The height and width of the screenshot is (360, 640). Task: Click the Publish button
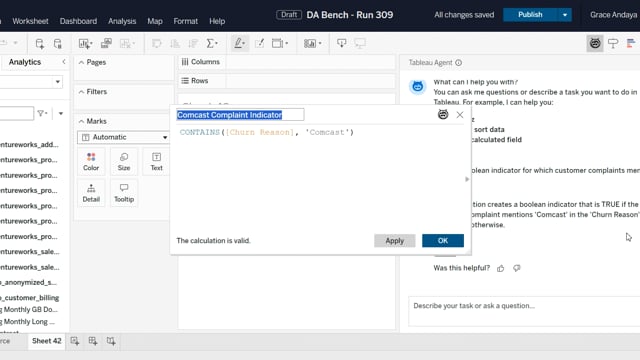(530, 15)
